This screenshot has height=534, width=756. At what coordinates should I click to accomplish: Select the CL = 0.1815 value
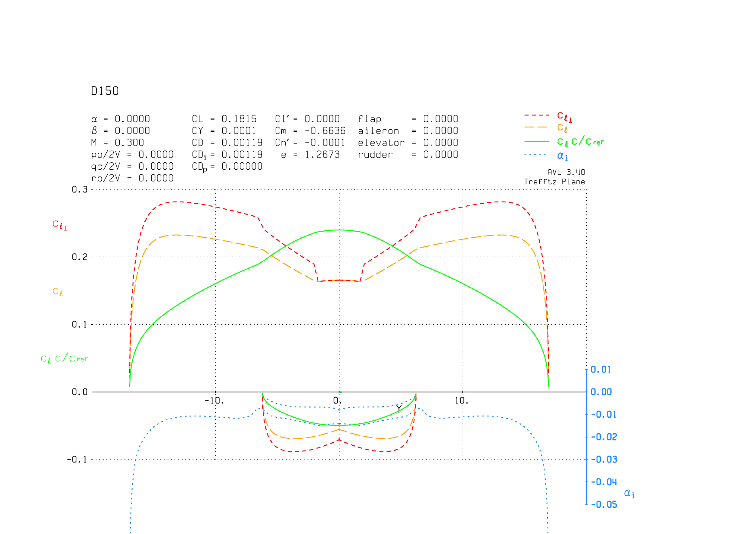(239, 119)
